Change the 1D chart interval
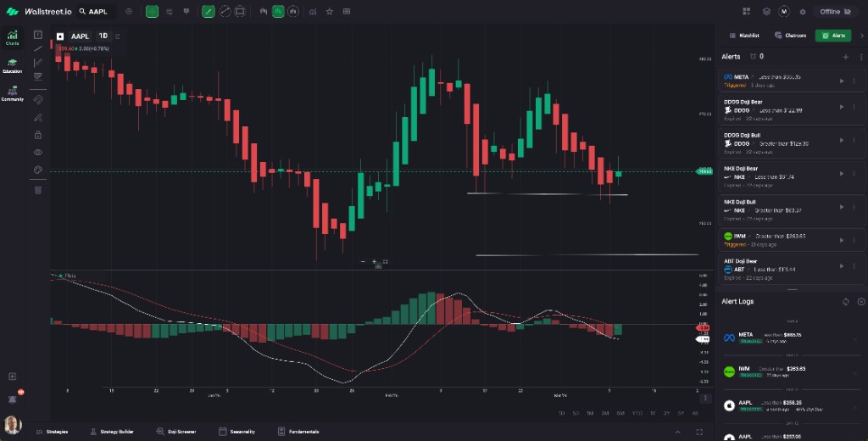This screenshot has width=868, height=441. pos(103,36)
